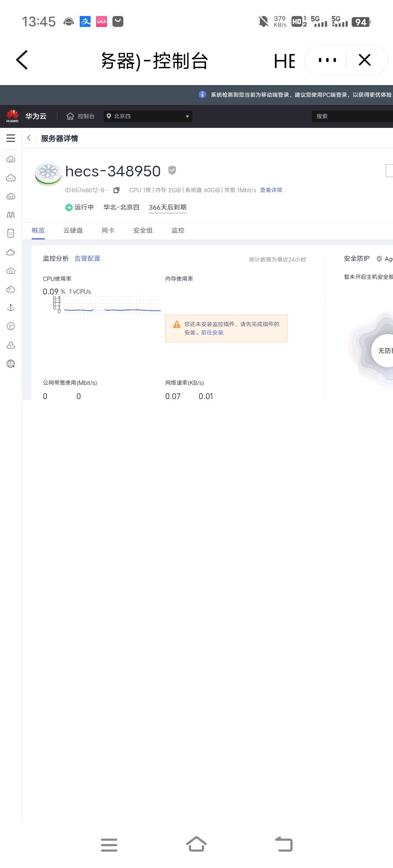
Task: Click the Huawei Cloud logo
Action: coord(12,116)
